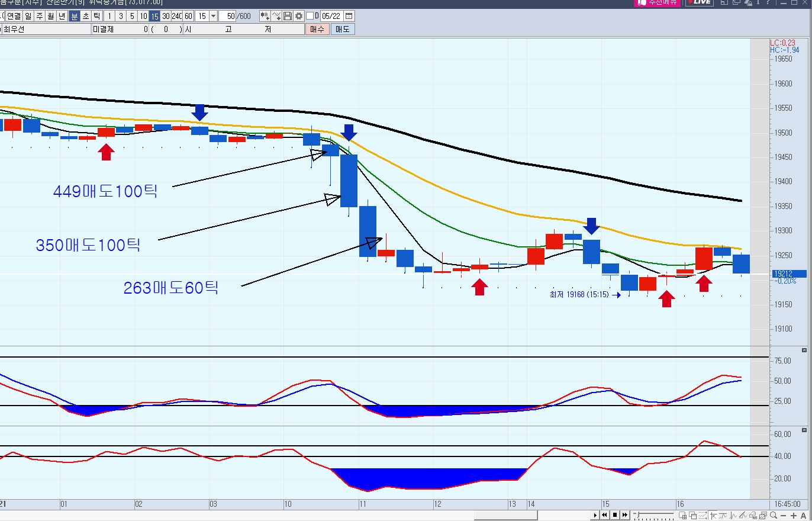Select the 30-minute interval button
Image resolution: width=812 pixels, height=521 pixels.
pyautogui.click(x=166, y=16)
